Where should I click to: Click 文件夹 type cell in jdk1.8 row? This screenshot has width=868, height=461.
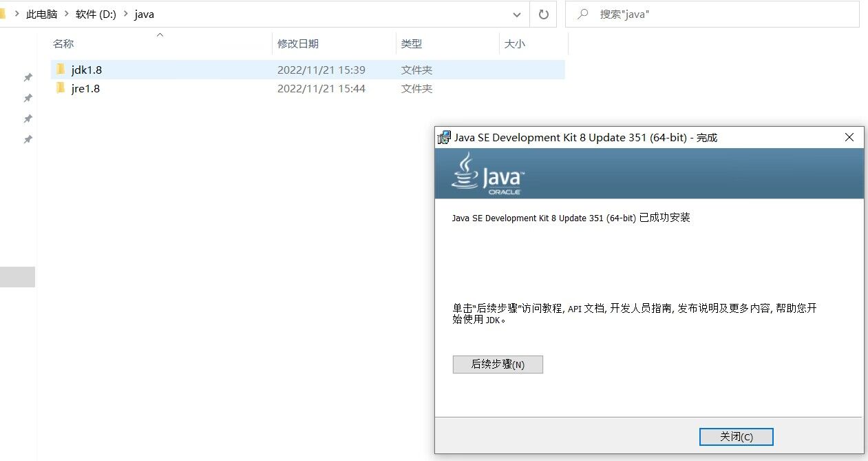(x=417, y=70)
